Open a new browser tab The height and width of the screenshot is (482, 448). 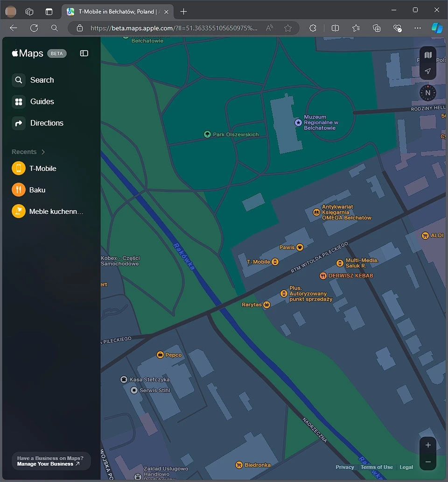coord(183,12)
